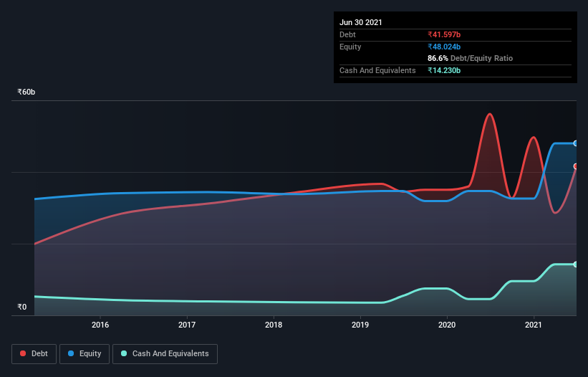Viewport: 588px width, 377px height.
Task: Select the 2017 axis label
Action: (187, 325)
